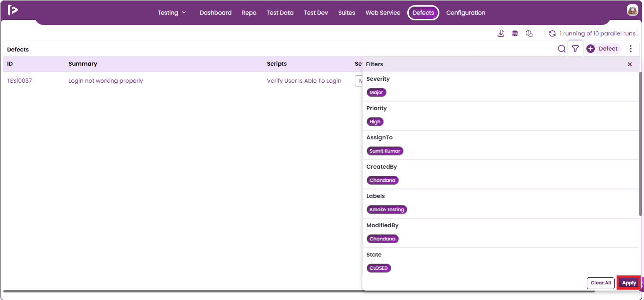The height and width of the screenshot is (300, 644).
Task: Close the Filters panel with X
Action: tap(630, 64)
